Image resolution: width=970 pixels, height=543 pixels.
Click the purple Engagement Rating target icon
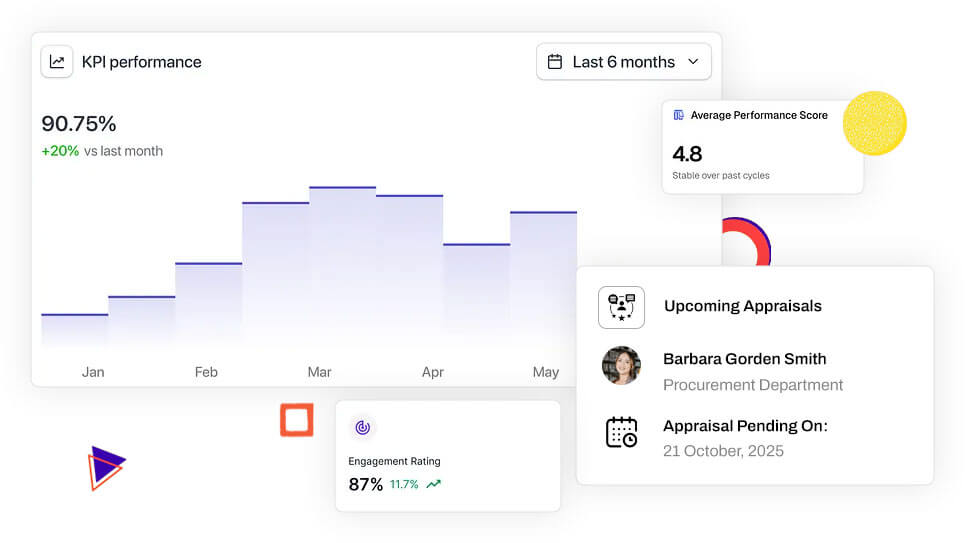(362, 427)
